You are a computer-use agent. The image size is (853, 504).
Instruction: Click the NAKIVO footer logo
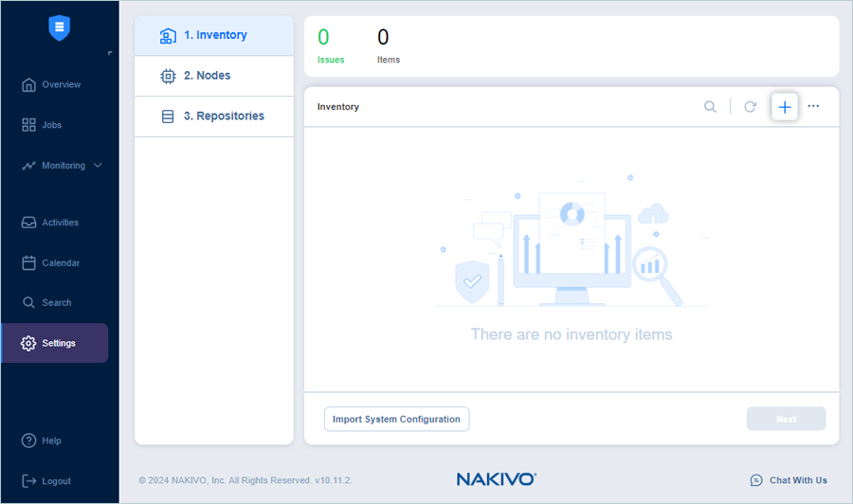(496, 479)
